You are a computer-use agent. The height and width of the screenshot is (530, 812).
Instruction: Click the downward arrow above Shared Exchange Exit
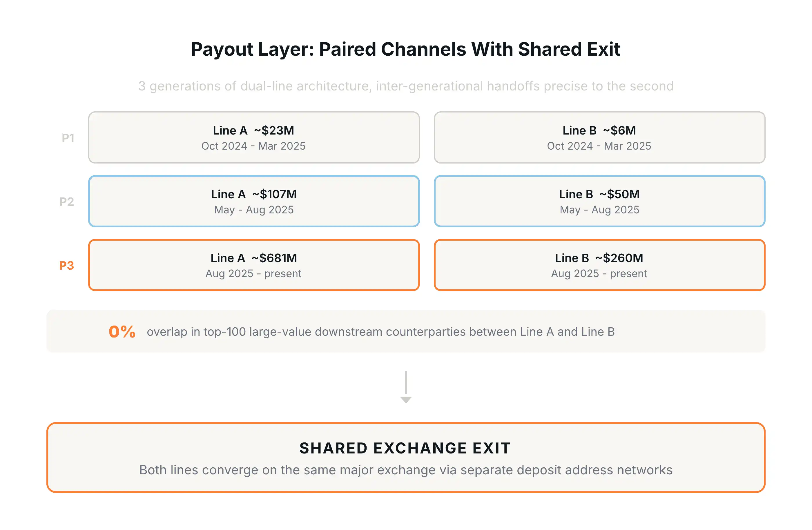pos(406,387)
